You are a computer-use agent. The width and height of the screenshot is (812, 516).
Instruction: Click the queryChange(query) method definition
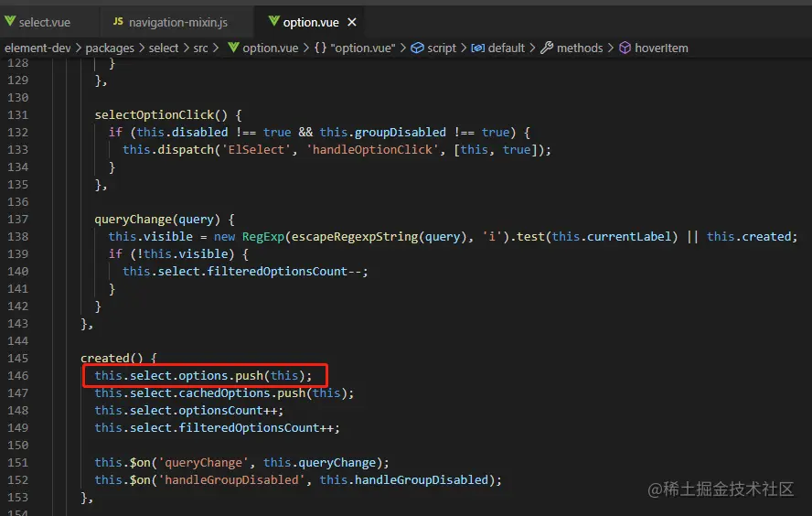pyautogui.click(x=157, y=220)
